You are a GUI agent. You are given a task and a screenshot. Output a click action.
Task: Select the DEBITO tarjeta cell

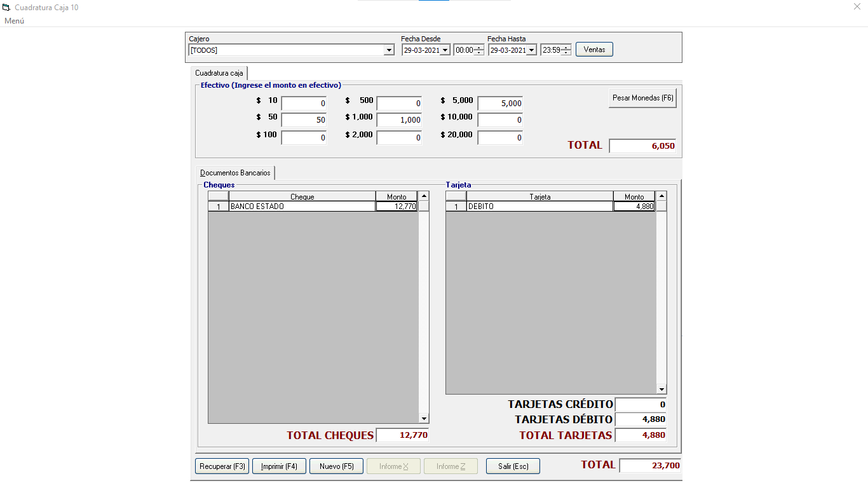540,207
